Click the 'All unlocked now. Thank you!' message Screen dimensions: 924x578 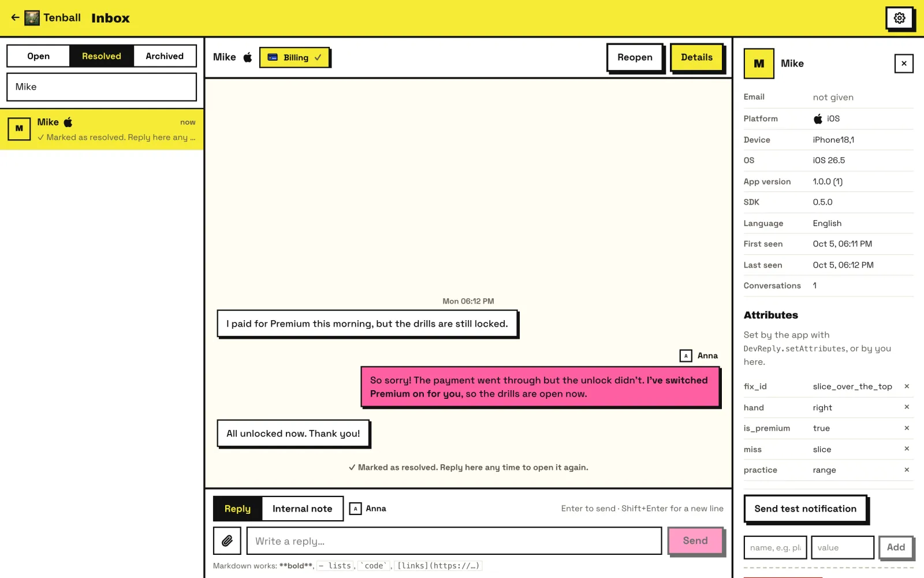[293, 433]
